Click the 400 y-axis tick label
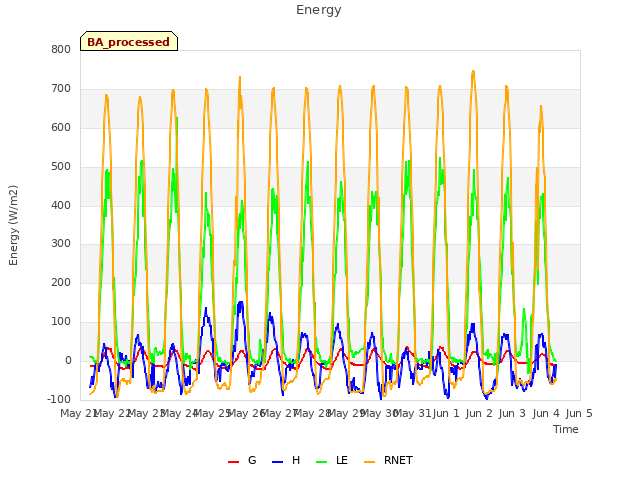This screenshot has height=480, width=640. coord(61,205)
